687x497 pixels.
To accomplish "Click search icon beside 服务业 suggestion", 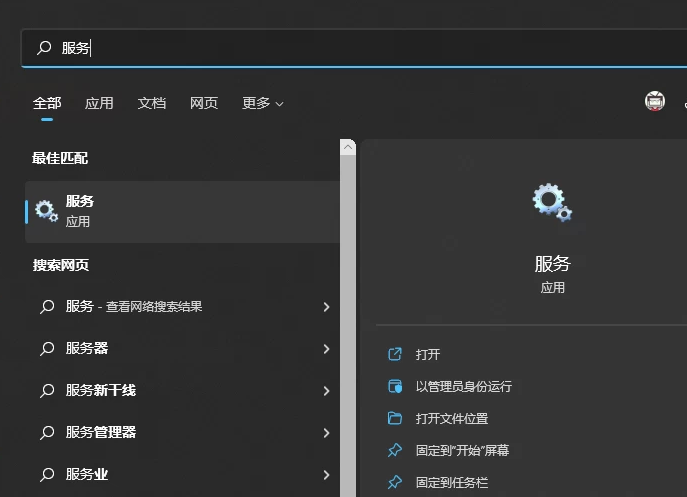I will (47, 475).
